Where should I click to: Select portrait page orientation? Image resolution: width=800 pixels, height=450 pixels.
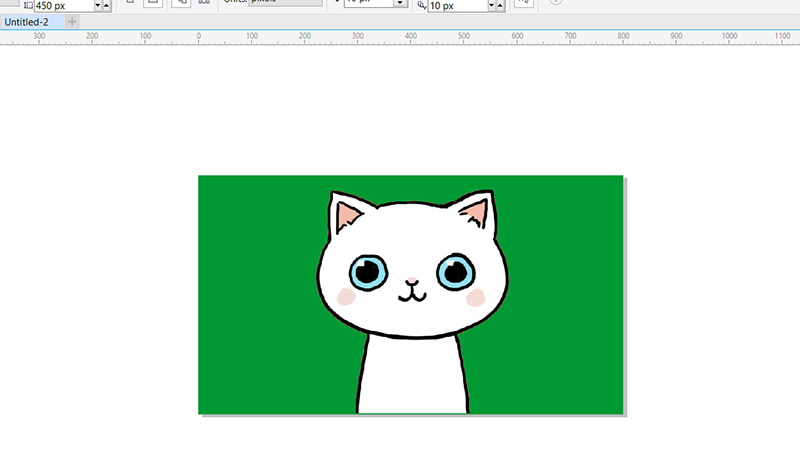[132, 3]
